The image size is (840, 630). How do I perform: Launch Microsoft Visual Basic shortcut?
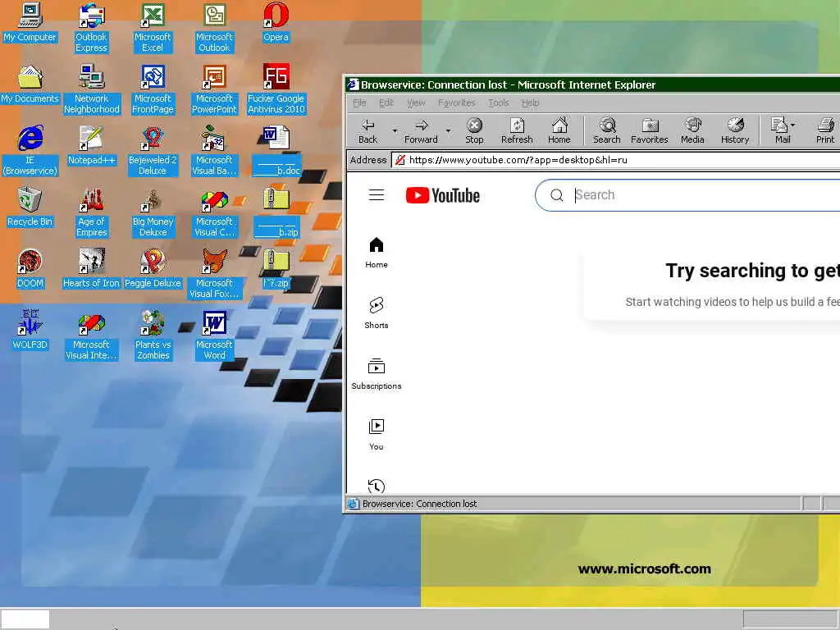click(214, 151)
